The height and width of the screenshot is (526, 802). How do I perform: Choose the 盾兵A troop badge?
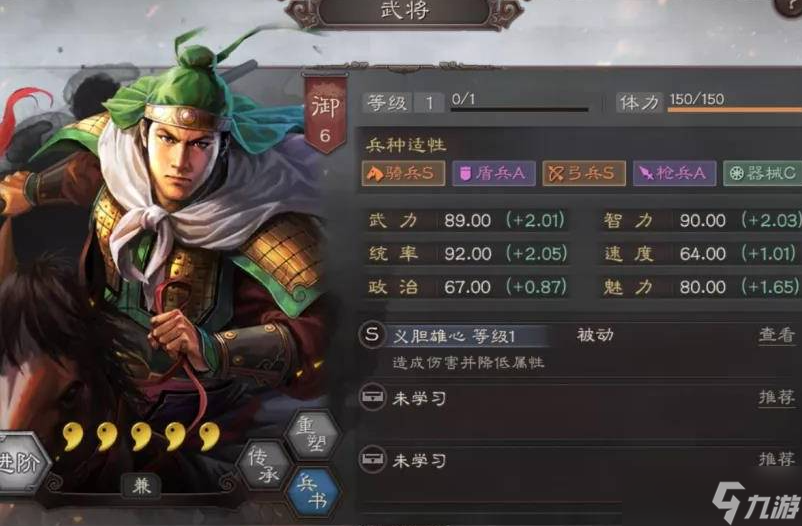[494, 173]
